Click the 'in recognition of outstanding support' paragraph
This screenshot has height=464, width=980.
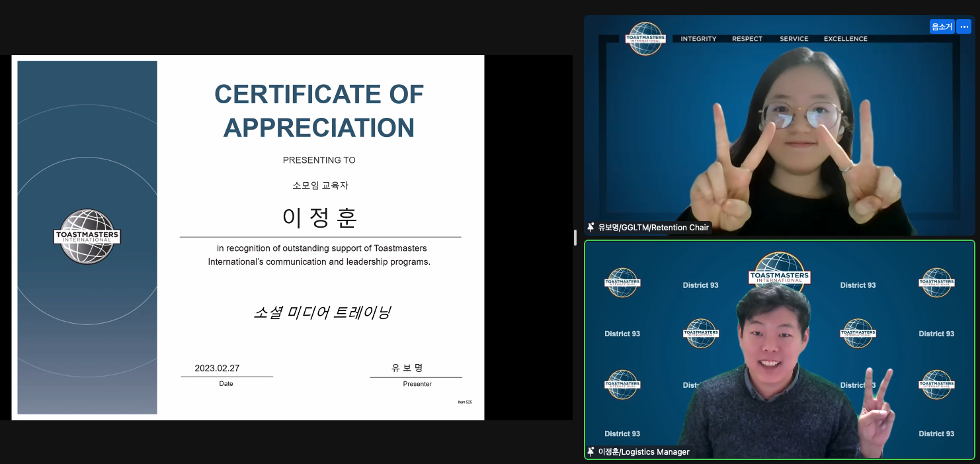pyautogui.click(x=319, y=255)
